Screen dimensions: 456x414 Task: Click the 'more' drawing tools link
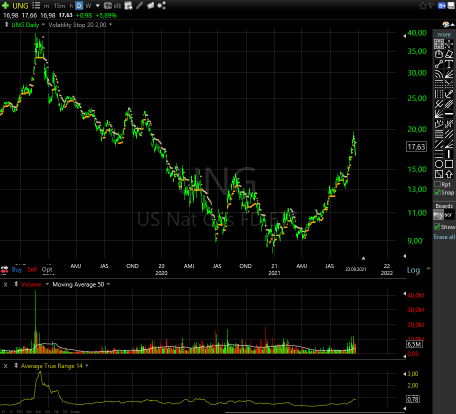(444, 35)
